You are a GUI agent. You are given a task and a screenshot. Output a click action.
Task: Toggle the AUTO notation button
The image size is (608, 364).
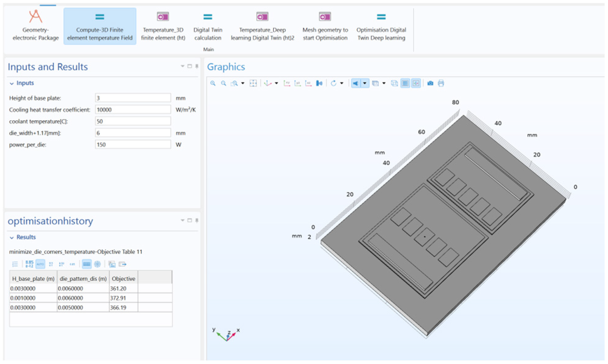point(40,264)
